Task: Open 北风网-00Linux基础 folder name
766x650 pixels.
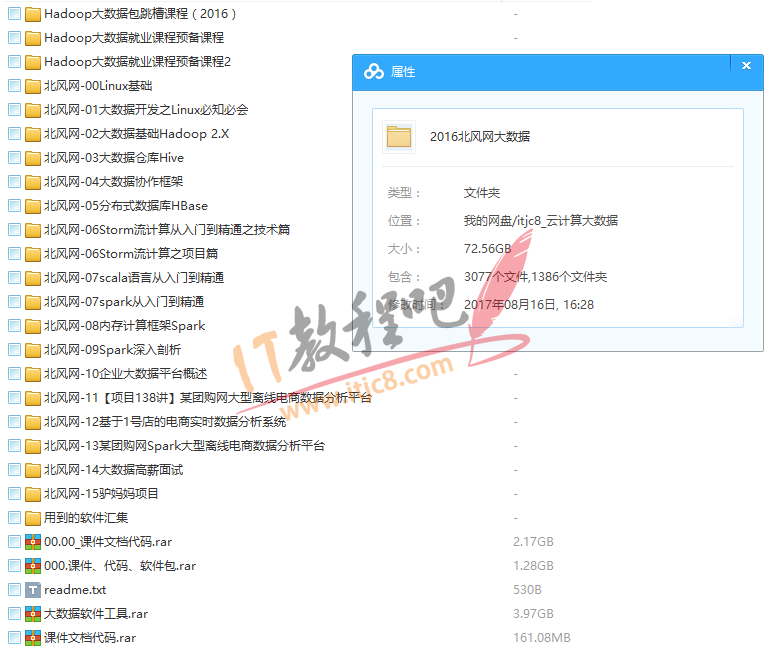Action: (98, 85)
